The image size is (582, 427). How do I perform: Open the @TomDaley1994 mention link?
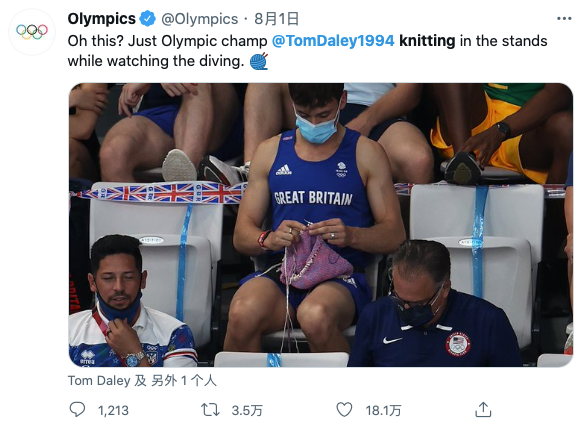point(333,41)
